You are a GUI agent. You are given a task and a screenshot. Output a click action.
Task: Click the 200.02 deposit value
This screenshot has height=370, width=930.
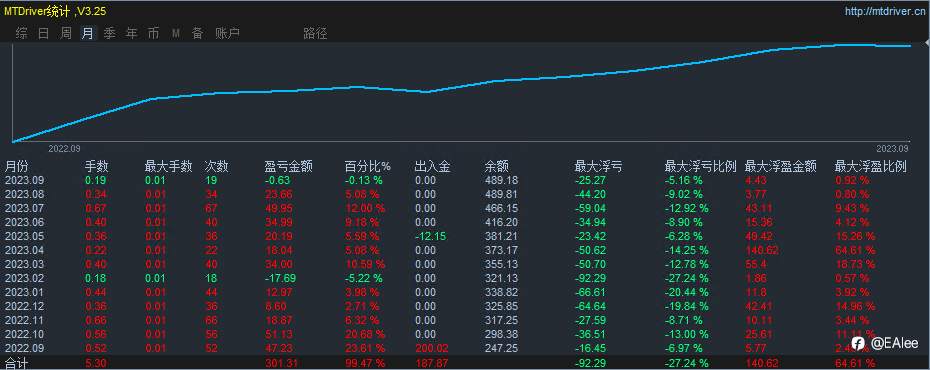(431, 348)
